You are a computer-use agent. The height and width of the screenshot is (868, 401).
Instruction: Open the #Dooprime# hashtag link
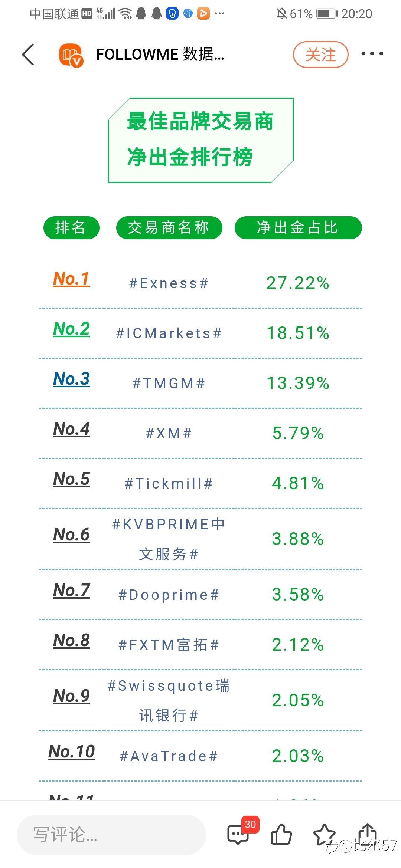169,595
